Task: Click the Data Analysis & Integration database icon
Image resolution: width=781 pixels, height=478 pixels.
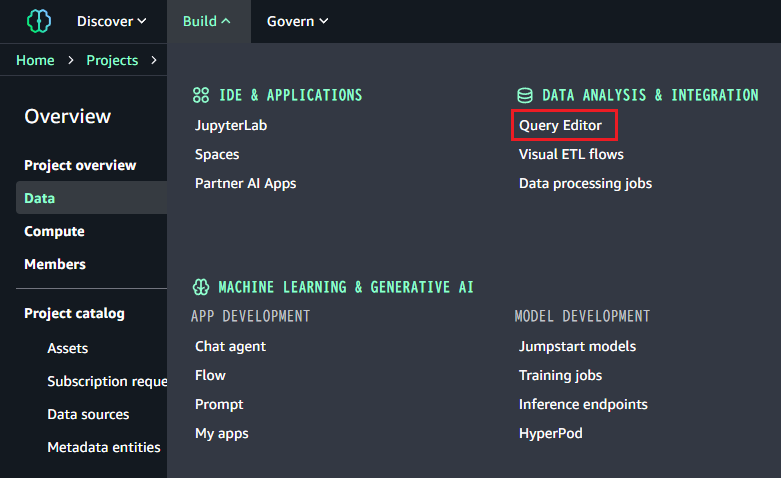Action: tap(524, 96)
